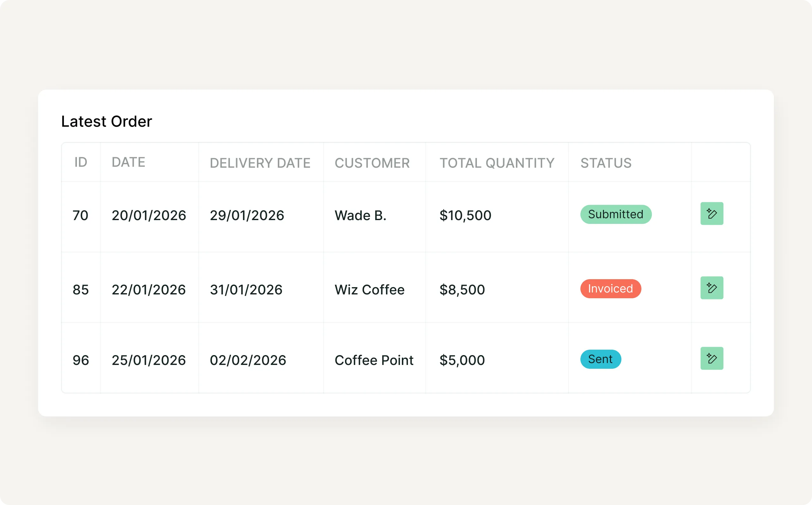Click order ID 85
The image size is (812, 505).
(81, 290)
